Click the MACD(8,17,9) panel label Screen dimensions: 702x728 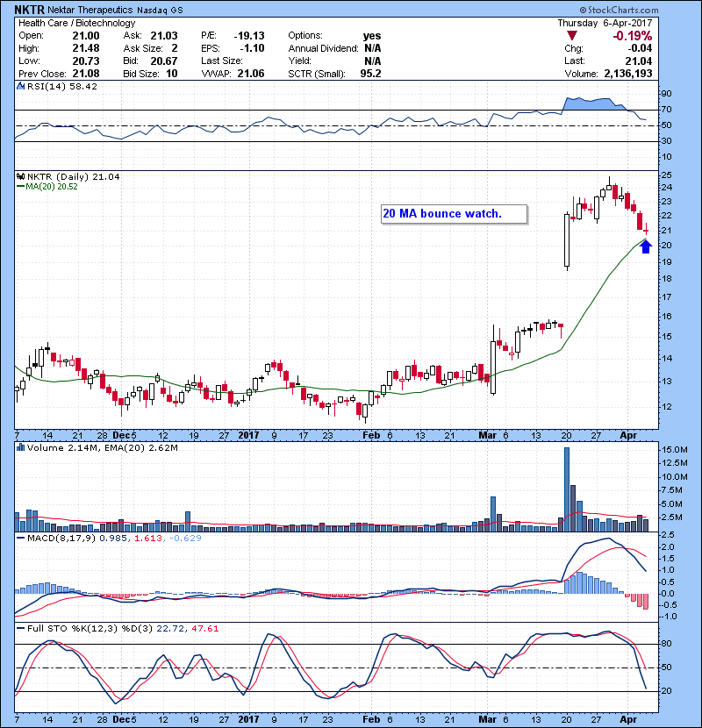pos(61,539)
